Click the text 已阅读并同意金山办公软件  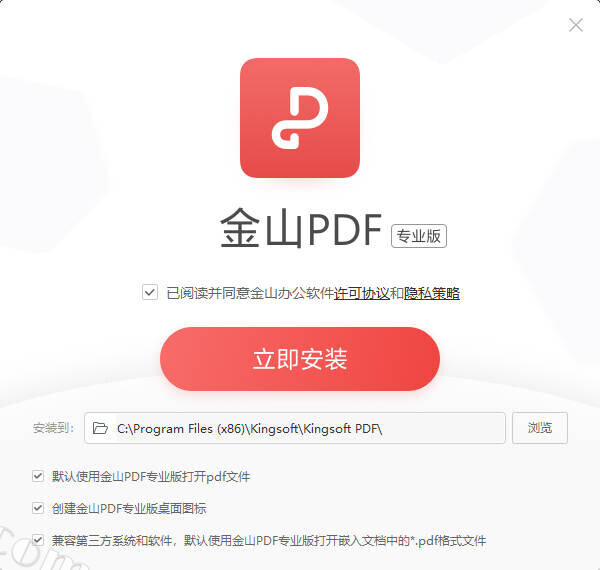click(251, 293)
